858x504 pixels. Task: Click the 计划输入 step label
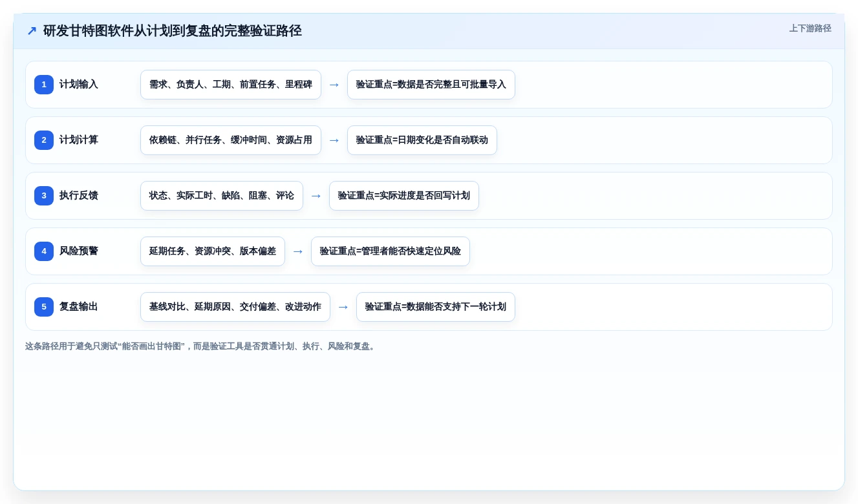point(79,85)
